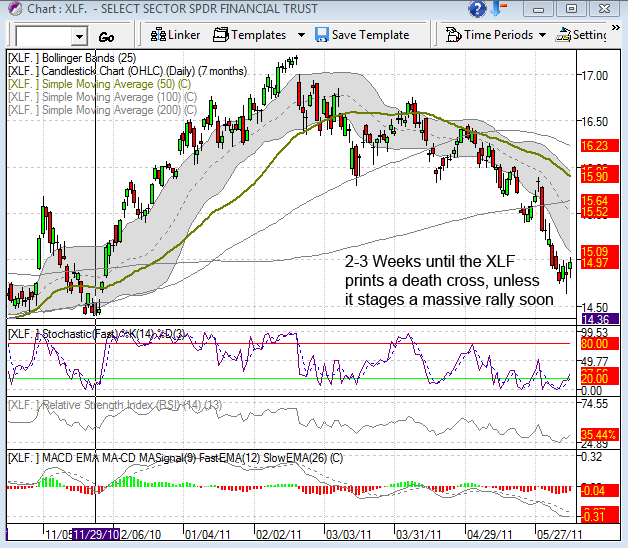628x548 pixels.
Task: Click the highlighted 11/29/10 date marker
Action: (96, 534)
